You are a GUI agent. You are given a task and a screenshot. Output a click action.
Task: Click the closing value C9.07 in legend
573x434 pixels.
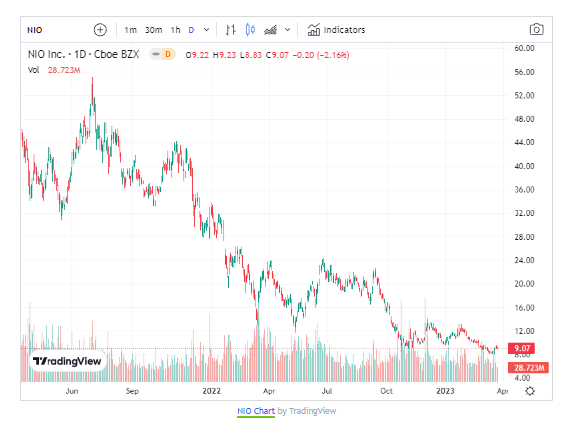(277, 55)
